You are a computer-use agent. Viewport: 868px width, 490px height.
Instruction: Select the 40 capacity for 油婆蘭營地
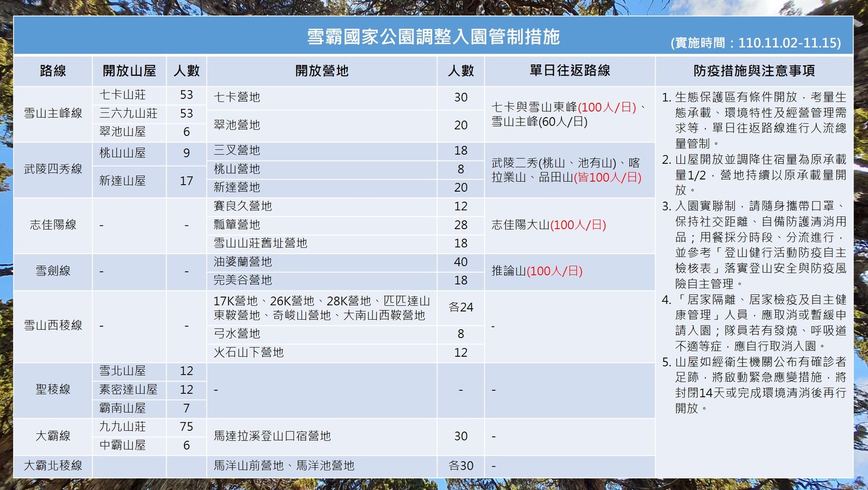coord(461,262)
